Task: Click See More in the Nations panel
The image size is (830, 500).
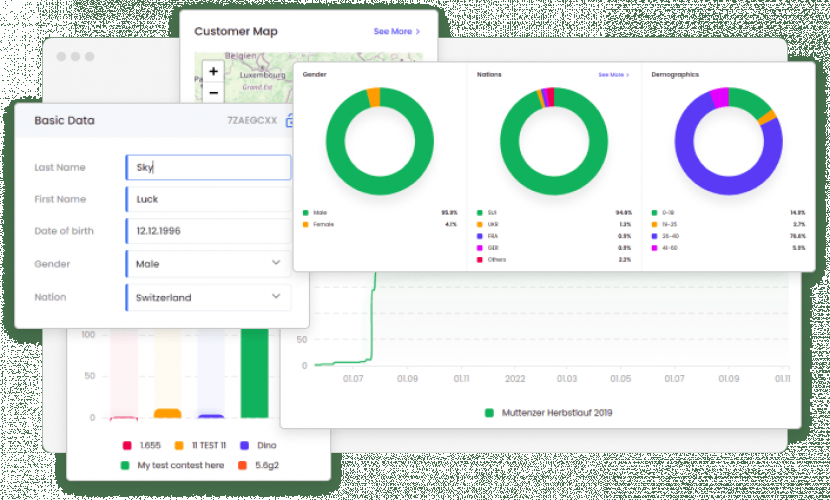Action: (613, 75)
